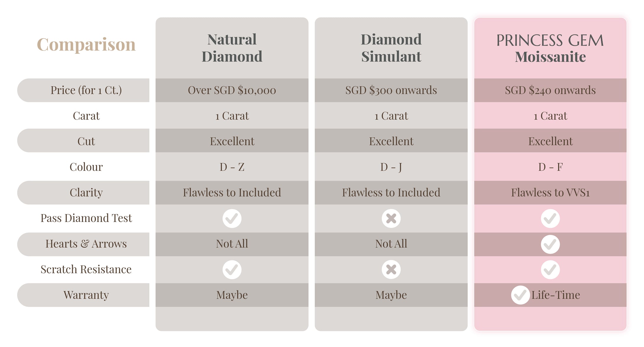Click SGD $240 onwards price cell

(x=550, y=90)
